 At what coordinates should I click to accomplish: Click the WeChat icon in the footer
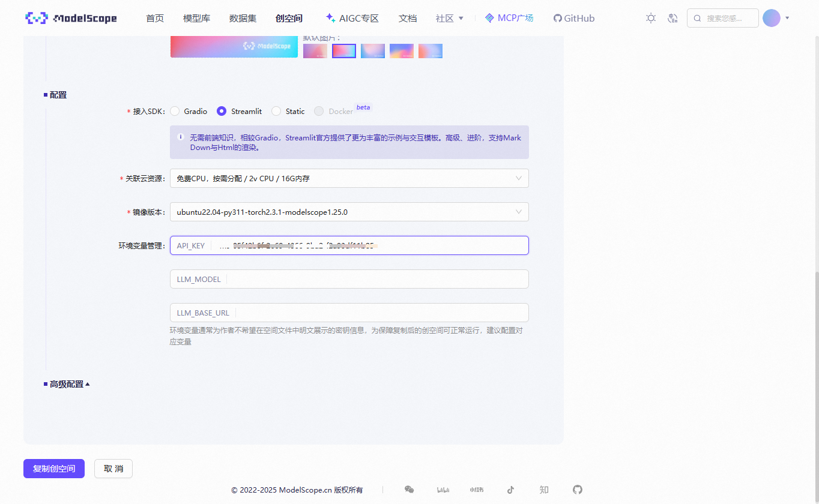coord(409,490)
